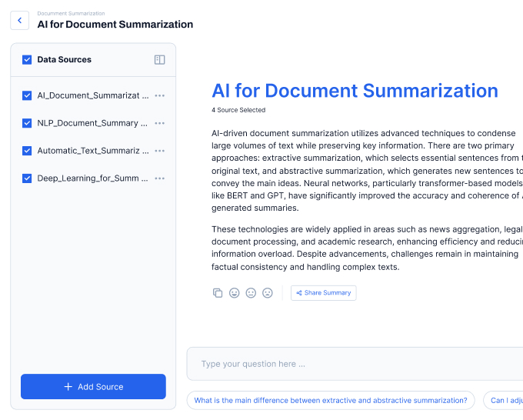Image resolution: width=523 pixels, height=420 pixels.
Task: Rate summary with the neutral face icon
Action: tap(251, 293)
